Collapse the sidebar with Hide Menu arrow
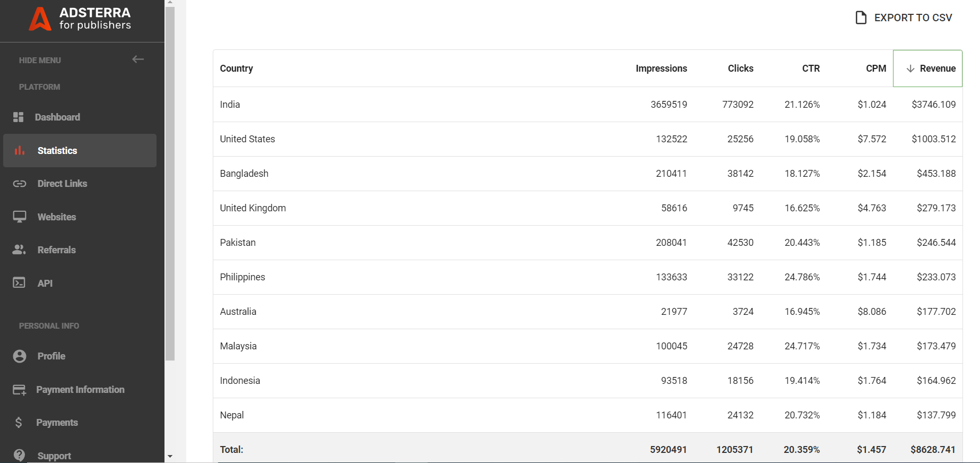Image resolution: width=980 pixels, height=463 pixels. 138,59
